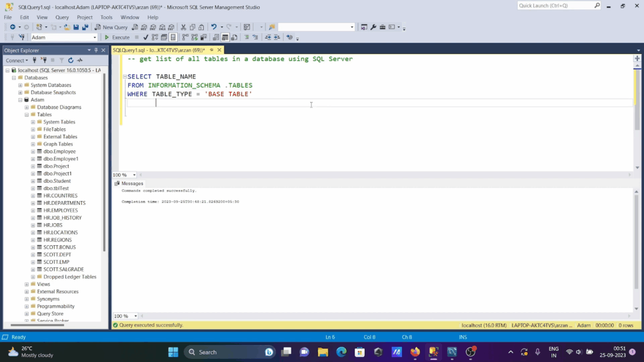Select the Query Store node
The width and height of the screenshot is (644, 362).
[50, 314]
